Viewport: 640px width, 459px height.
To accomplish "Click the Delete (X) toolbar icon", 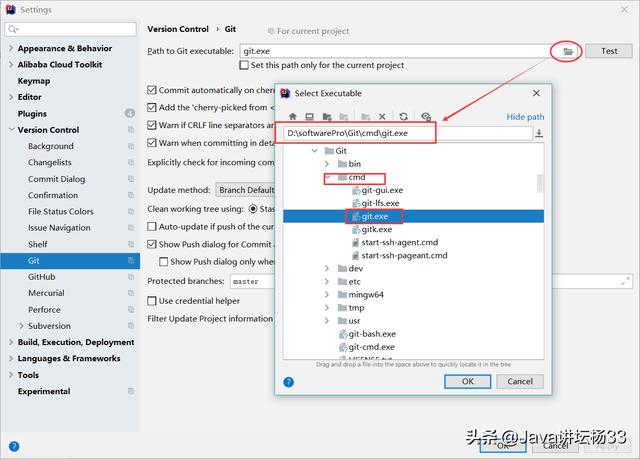I will click(x=382, y=117).
